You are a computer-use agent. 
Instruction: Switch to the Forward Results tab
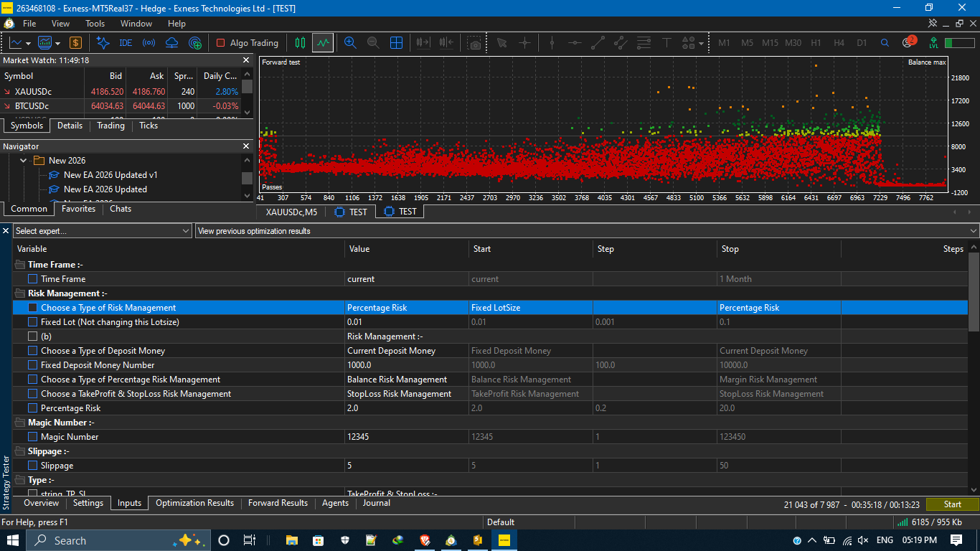click(278, 503)
